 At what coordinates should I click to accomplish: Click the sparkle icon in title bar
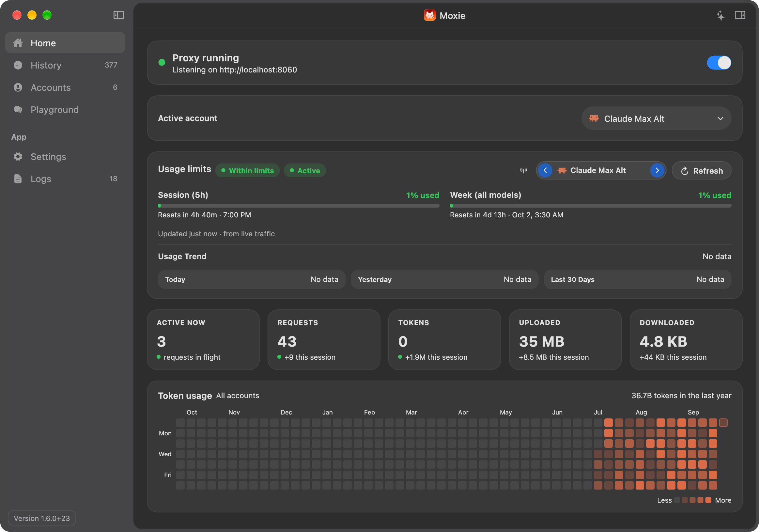(720, 15)
